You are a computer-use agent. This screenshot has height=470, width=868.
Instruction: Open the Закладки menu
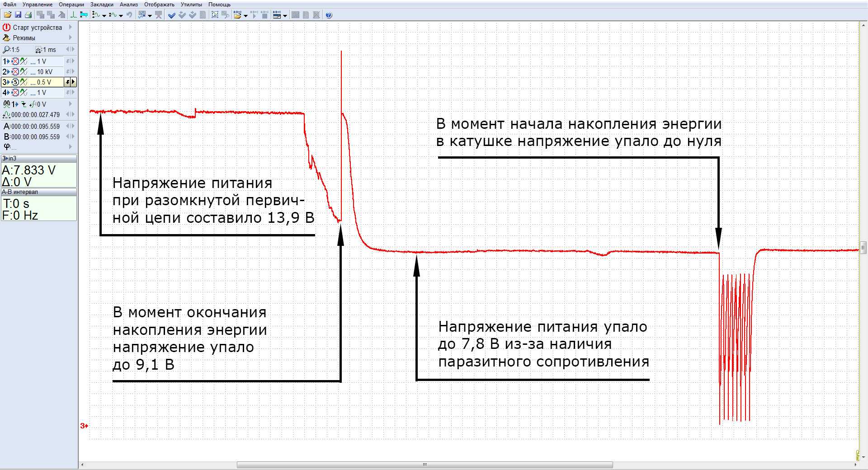pyautogui.click(x=102, y=4)
